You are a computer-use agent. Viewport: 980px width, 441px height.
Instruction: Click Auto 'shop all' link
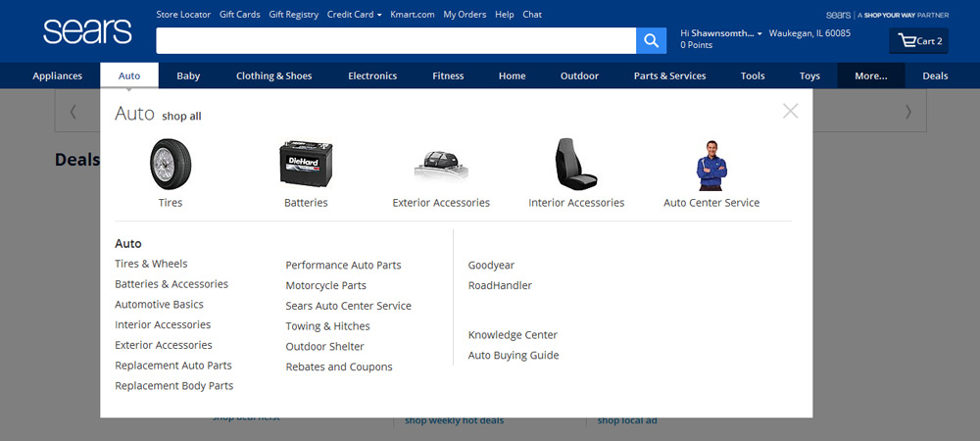tap(182, 117)
